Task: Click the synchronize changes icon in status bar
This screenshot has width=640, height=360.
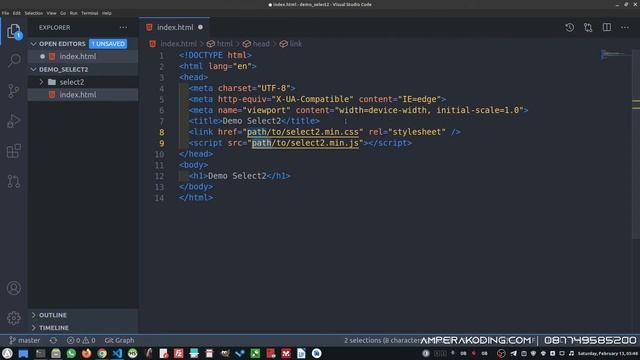Action: pyautogui.click(x=53, y=340)
